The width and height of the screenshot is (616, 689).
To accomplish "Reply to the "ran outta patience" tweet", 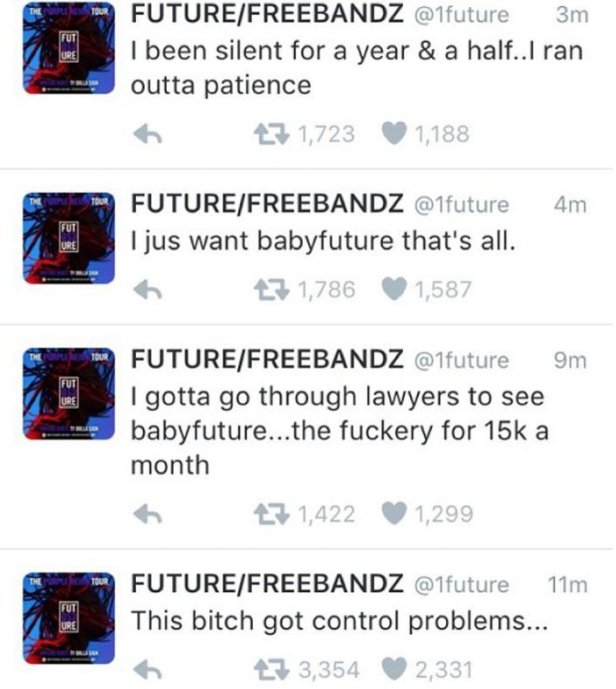I will [x=149, y=134].
